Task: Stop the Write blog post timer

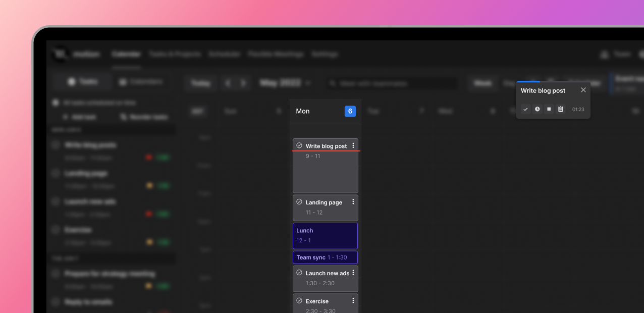Action: pos(549,109)
